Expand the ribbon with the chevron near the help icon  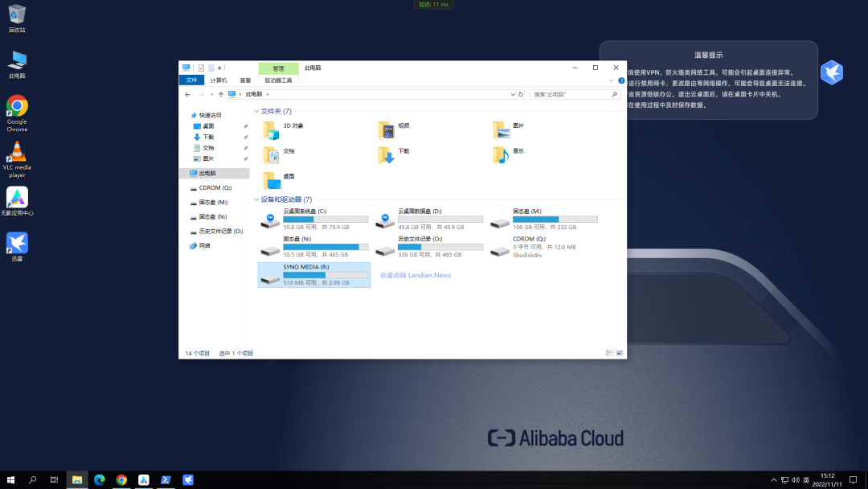click(x=612, y=81)
